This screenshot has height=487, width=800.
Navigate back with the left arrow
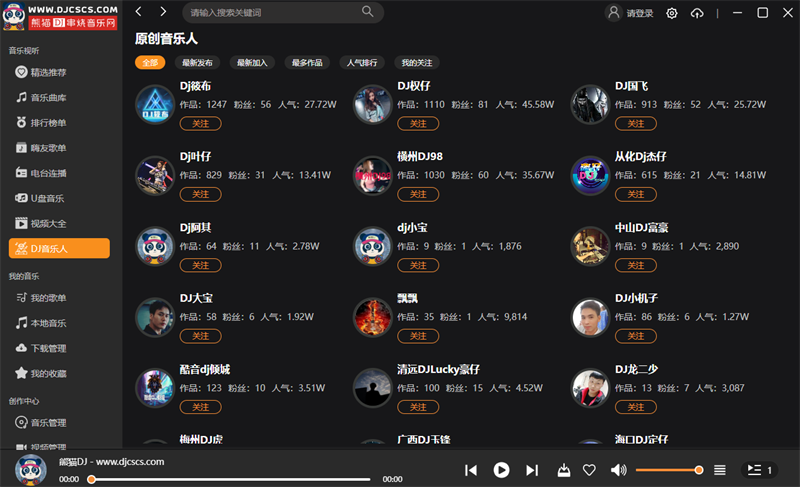point(138,12)
